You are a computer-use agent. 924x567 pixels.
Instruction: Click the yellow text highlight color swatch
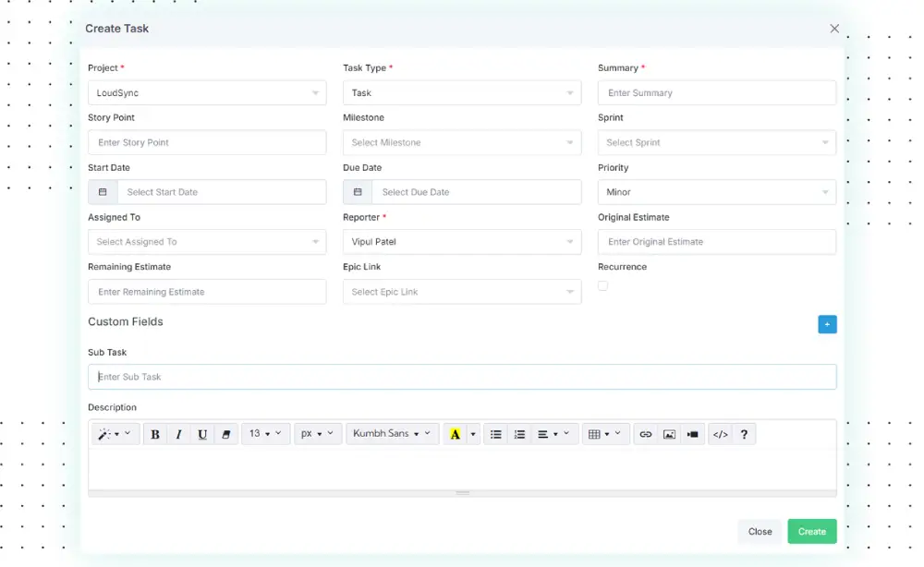(455, 434)
